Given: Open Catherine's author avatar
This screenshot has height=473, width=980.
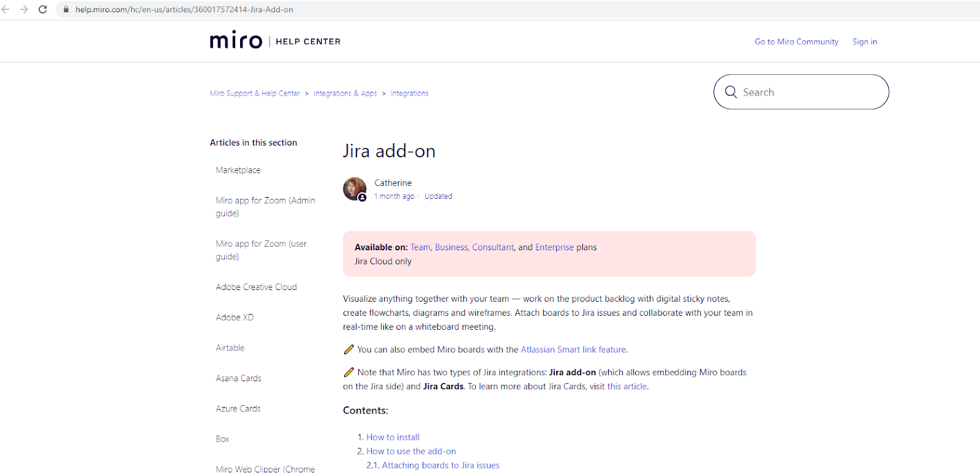Looking at the screenshot, I should pos(355,189).
